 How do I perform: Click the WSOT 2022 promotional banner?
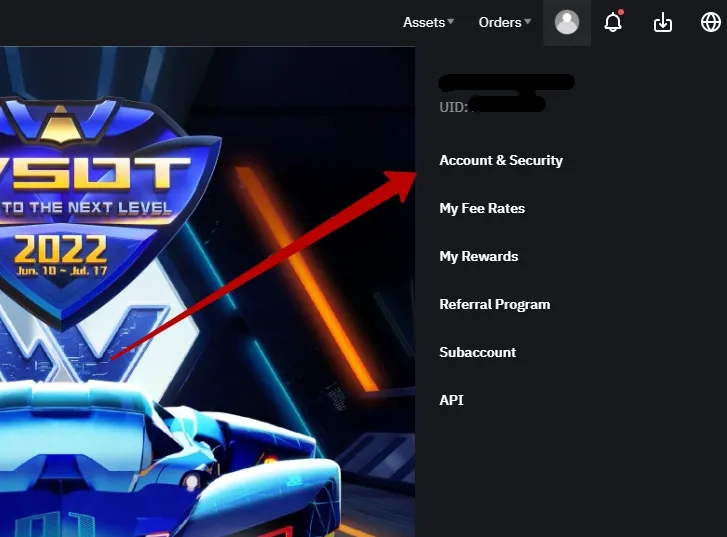[x=207, y=291]
